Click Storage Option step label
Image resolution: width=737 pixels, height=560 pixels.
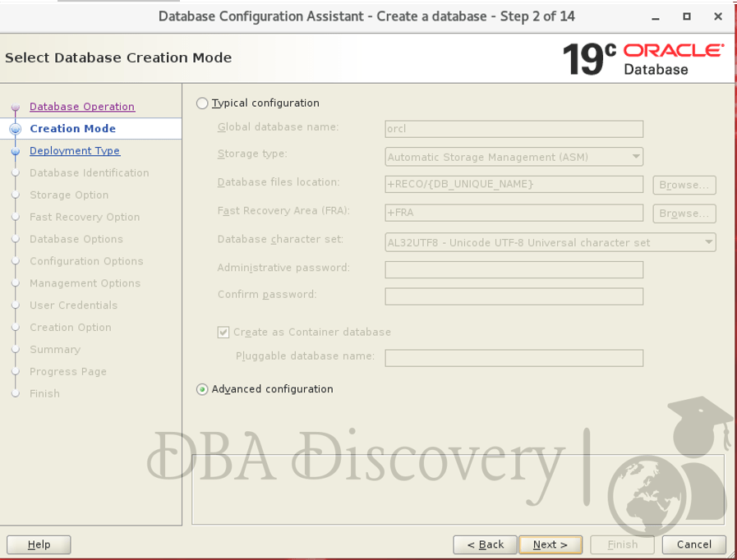coord(69,195)
